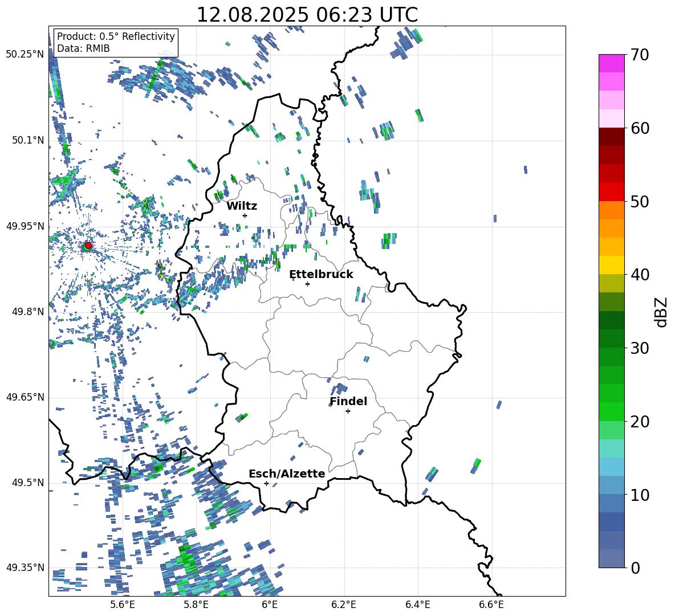Image resolution: width=675 pixels, height=616 pixels.
Task: Click the Ettelbruck city label
Action: tap(321, 275)
